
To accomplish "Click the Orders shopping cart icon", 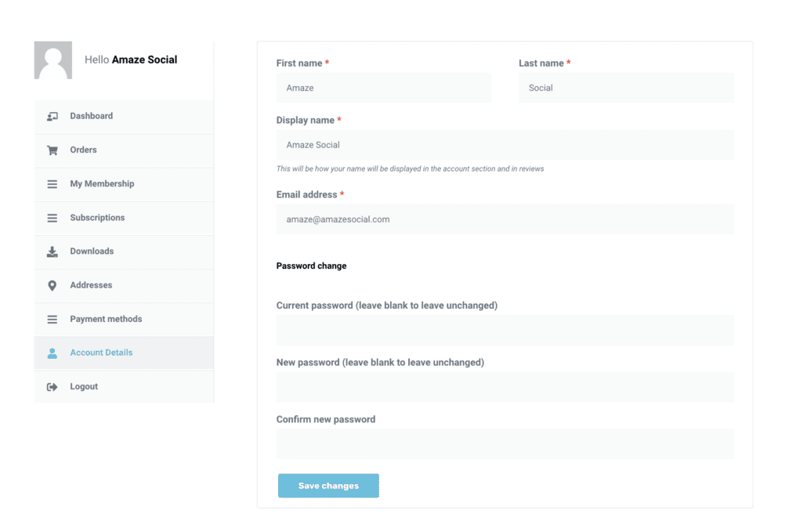I will 52,150.
